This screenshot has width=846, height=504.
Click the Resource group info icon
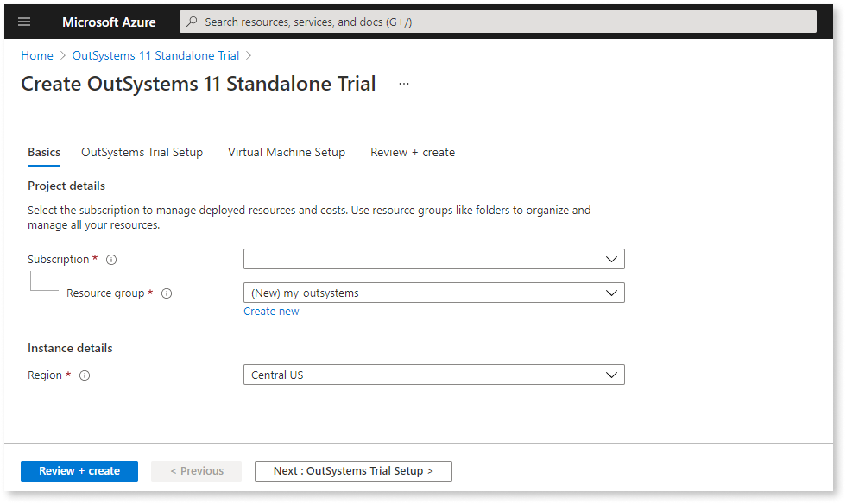(x=166, y=293)
